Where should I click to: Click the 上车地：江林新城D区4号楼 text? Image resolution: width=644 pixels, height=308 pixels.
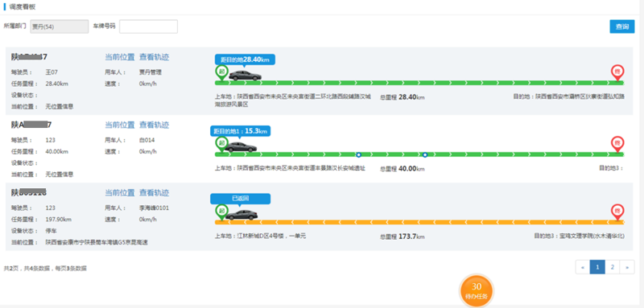tap(260, 236)
